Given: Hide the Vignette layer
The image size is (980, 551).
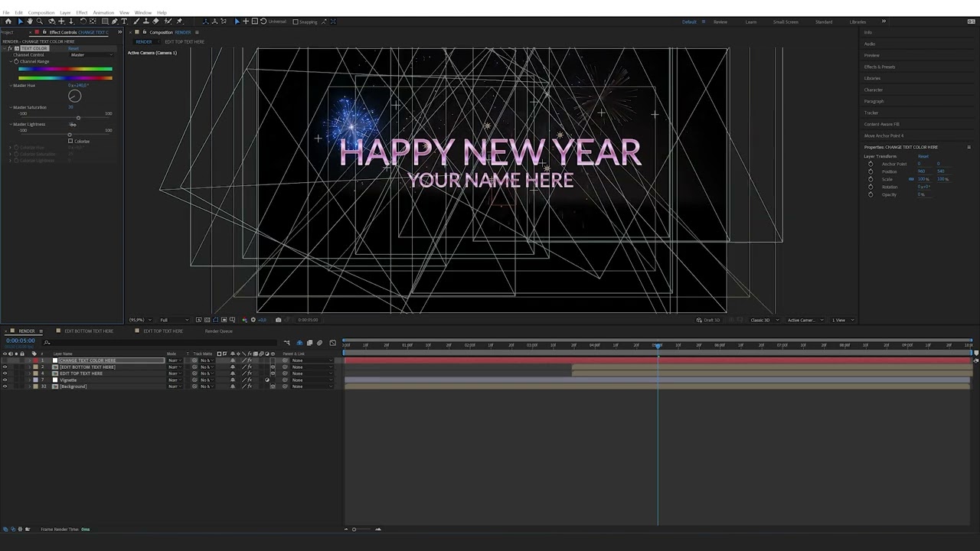Looking at the screenshot, I should [x=5, y=380].
